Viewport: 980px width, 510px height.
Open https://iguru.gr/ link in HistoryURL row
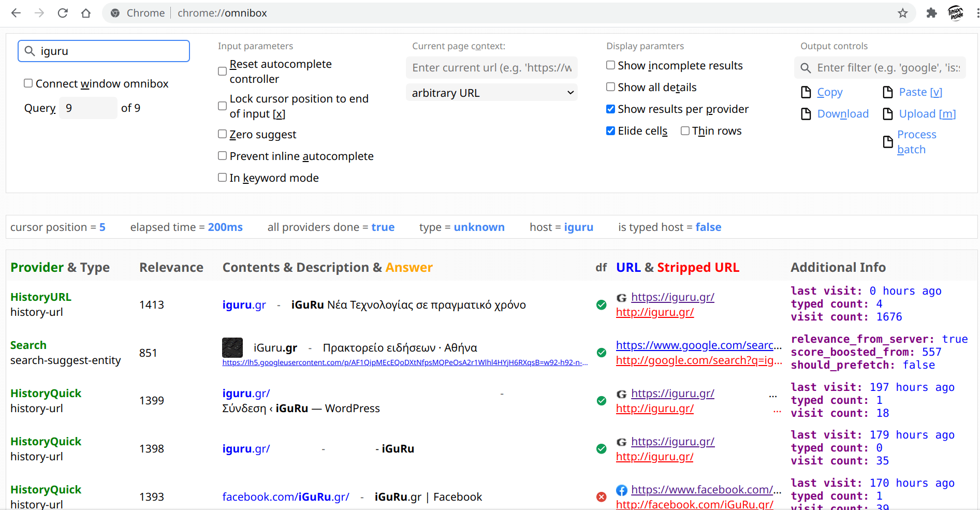click(x=672, y=297)
